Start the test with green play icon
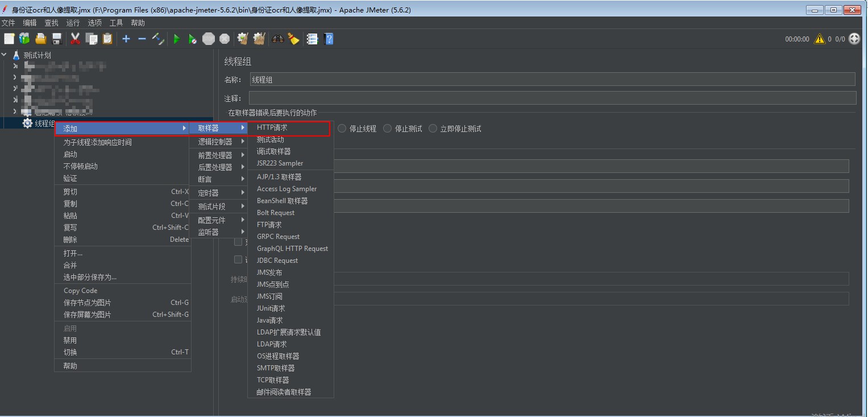 tap(177, 39)
